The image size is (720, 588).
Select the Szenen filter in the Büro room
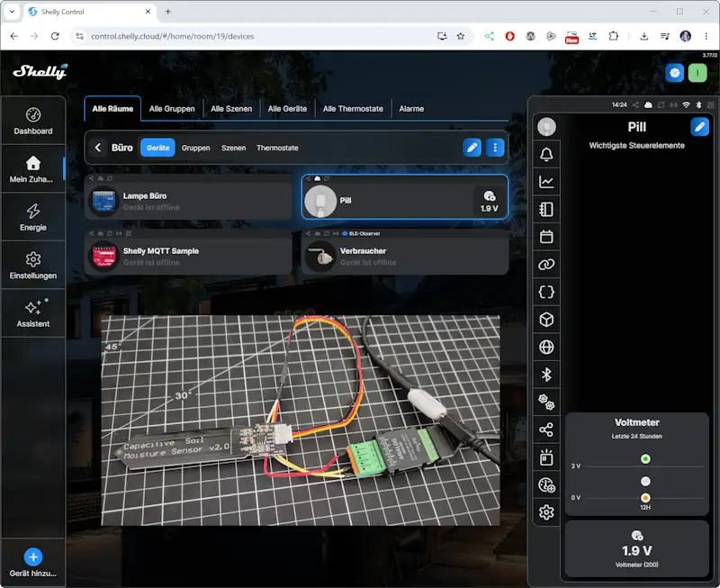click(233, 148)
